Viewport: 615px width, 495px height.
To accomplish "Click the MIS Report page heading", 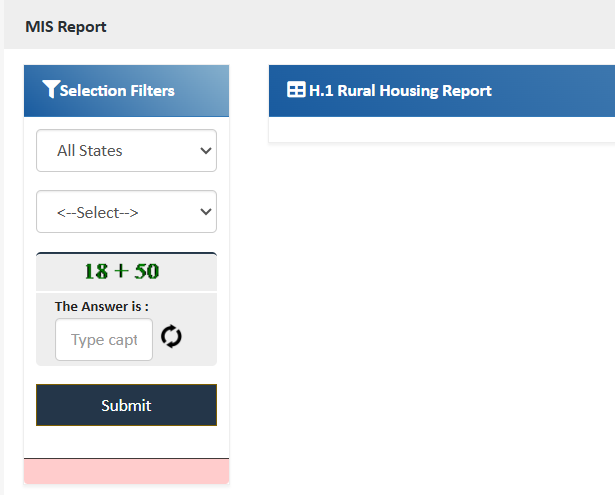I will click(x=66, y=27).
